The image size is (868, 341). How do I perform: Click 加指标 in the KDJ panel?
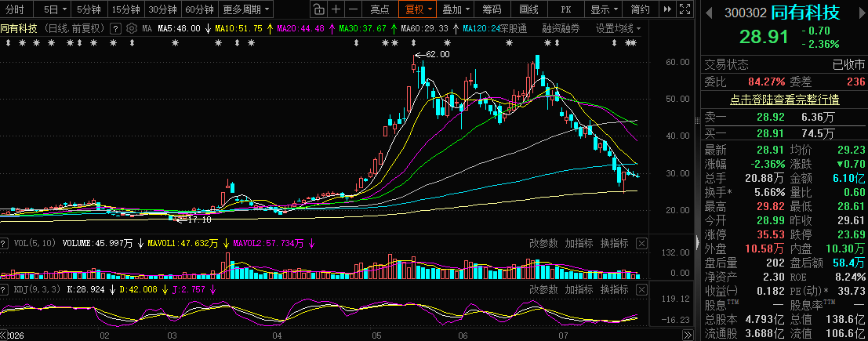click(579, 289)
